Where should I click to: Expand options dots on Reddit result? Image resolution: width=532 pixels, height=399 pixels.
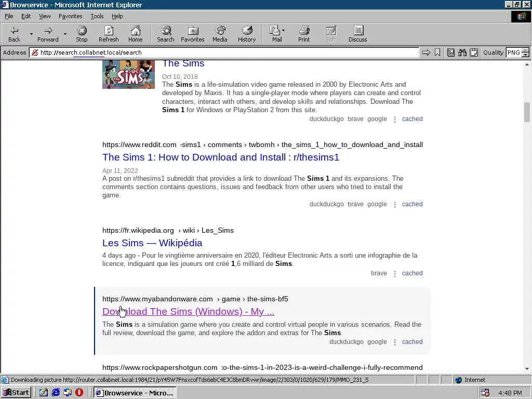click(x=395, y=205)
